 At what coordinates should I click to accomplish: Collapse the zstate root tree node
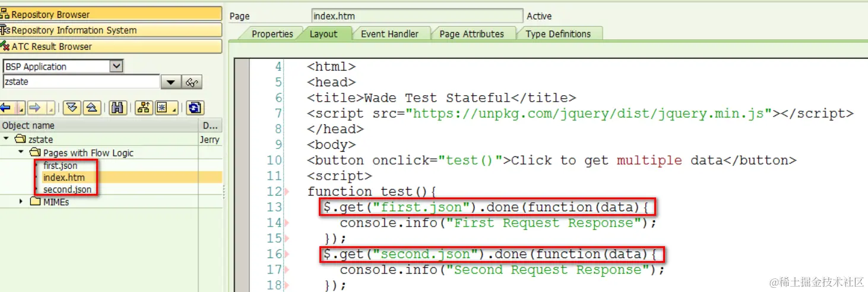7,139
